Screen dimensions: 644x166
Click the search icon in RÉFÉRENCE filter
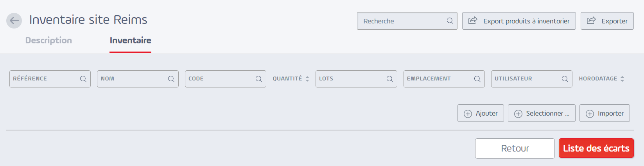(x=83, y=79)
